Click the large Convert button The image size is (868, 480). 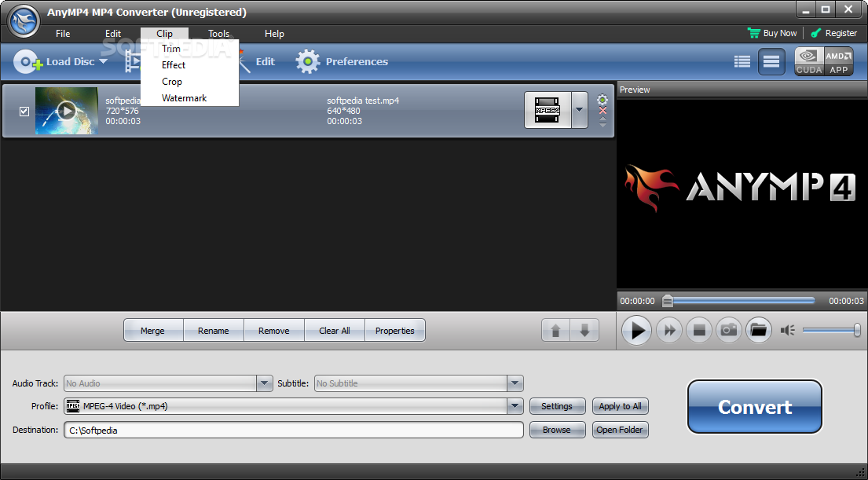click(x=755, y=407)
